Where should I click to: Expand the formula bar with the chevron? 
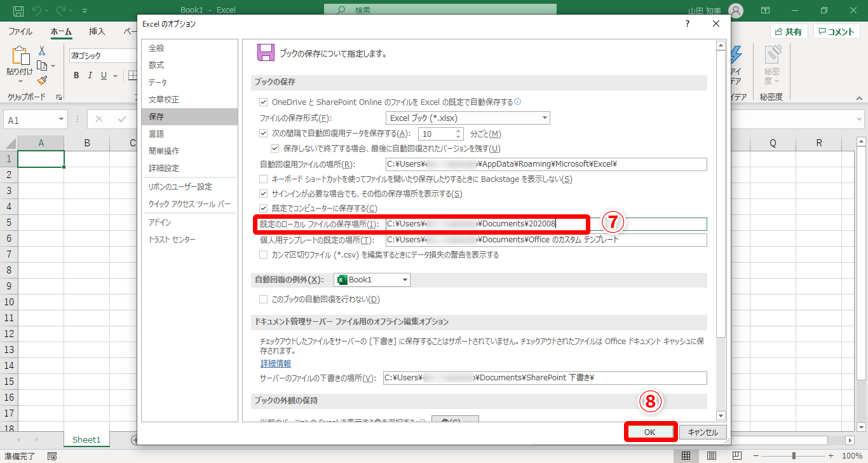coord(858,120)
